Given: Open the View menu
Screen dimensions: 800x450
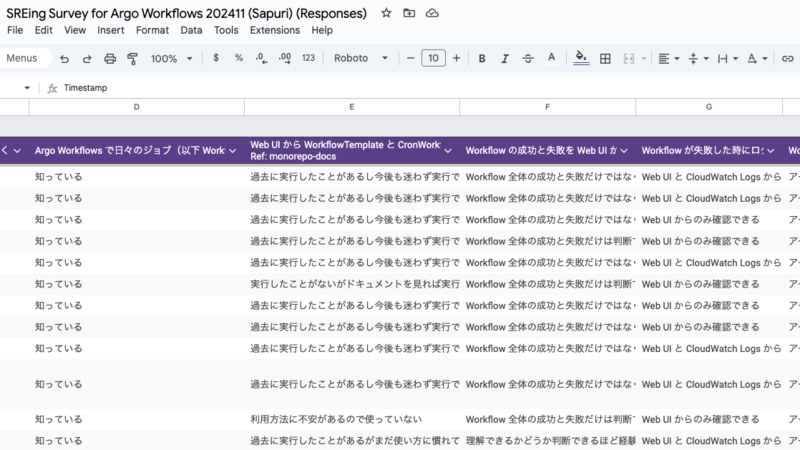Looking at the screenshot, I should [74, 30].
